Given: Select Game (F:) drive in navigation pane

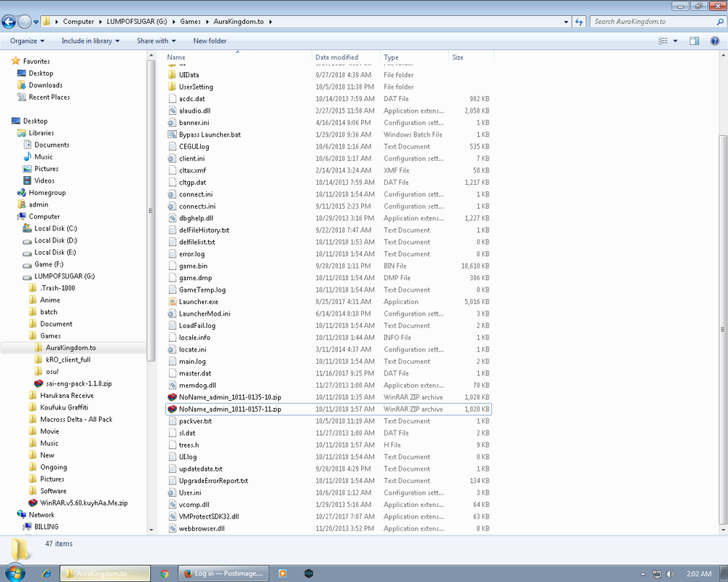Looking at the screenshot, I should pos(49,264).
